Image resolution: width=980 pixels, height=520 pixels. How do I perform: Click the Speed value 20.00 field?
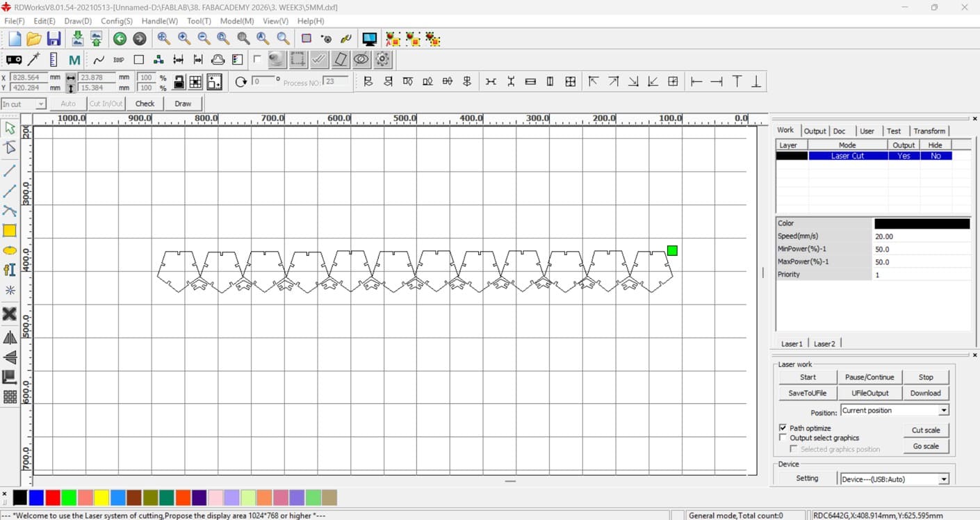pos(922,236)
